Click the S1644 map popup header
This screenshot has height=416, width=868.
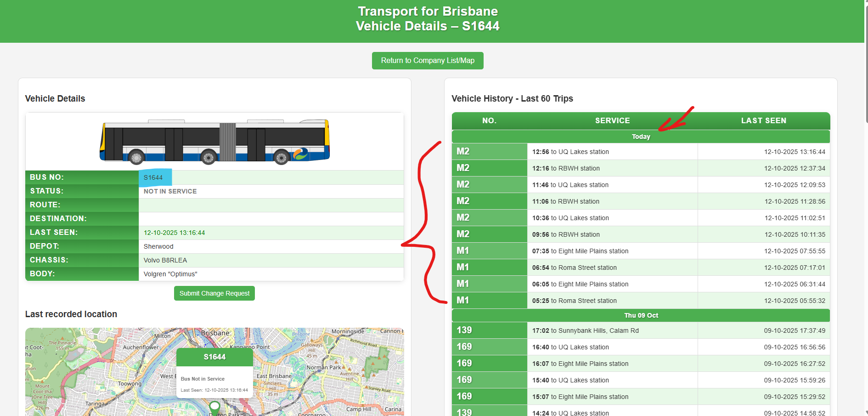(214, 357)
